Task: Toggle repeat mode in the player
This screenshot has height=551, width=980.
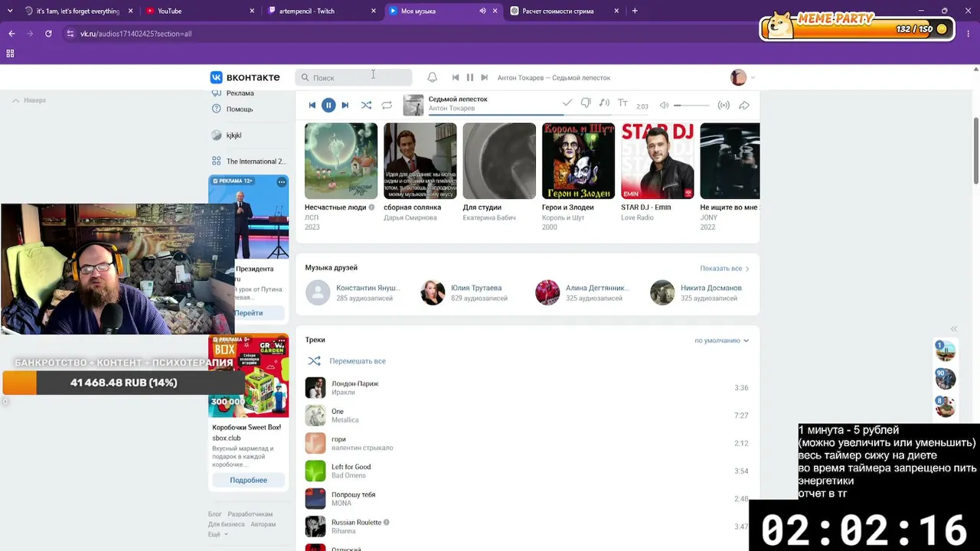Action: pos(387,106)
